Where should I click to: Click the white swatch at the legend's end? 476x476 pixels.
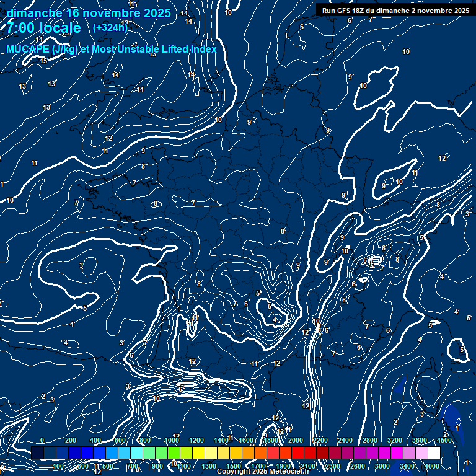point(434,452)
